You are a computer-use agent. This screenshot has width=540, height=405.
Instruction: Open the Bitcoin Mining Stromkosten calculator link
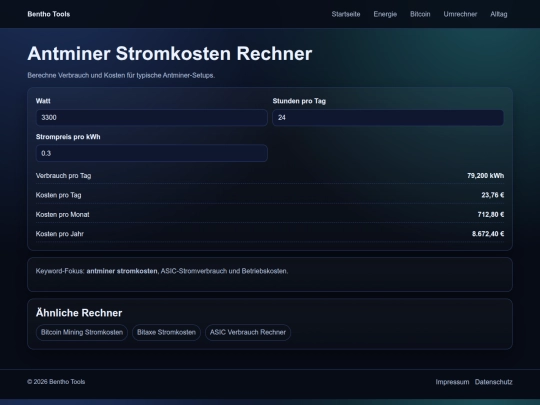click(x=82, y=332)
